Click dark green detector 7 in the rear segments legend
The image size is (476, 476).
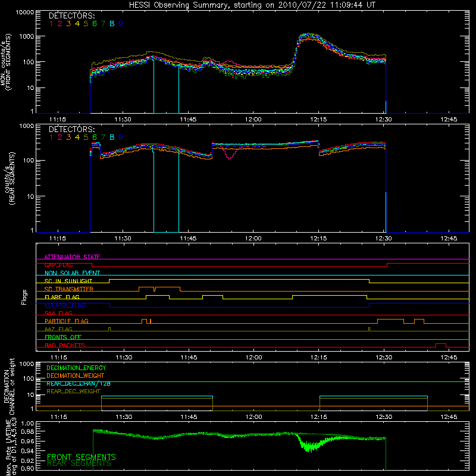point(103,137)
